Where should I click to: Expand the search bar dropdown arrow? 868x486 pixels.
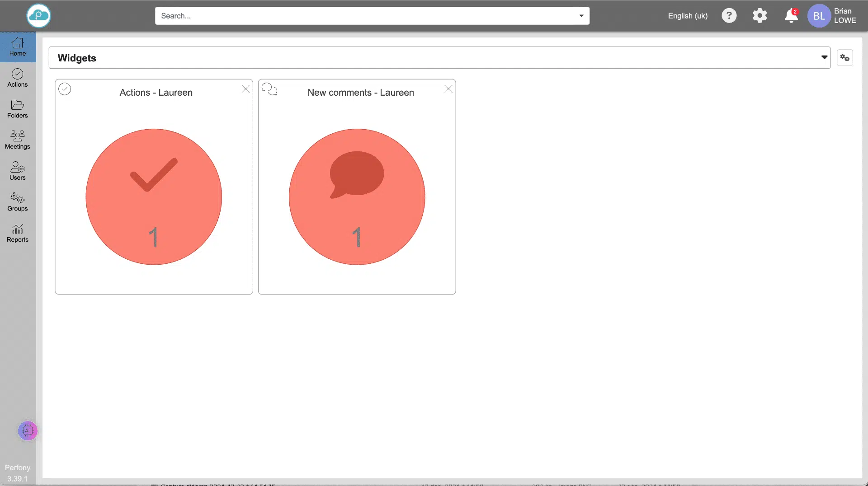[x=581, y=16]
